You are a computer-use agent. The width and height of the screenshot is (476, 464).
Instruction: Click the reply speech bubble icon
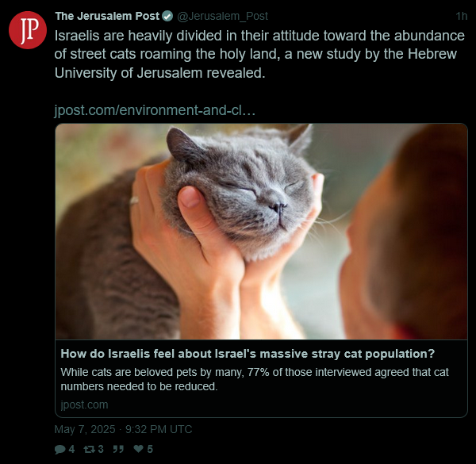pos(59,449)
